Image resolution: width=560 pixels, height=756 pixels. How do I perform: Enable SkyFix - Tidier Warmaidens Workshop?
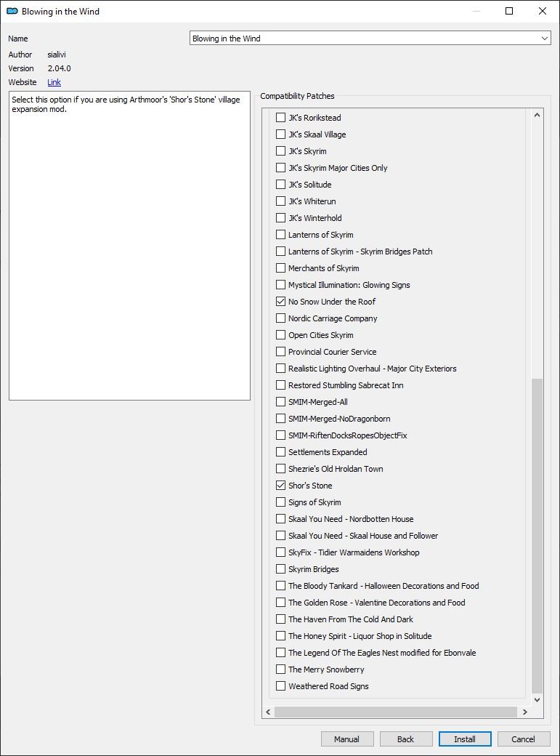point(280,552)
